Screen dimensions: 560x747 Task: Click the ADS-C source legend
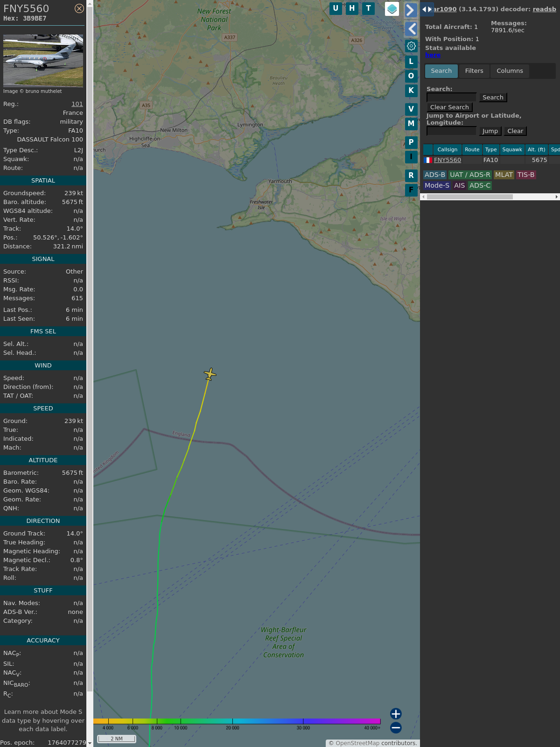480,186
